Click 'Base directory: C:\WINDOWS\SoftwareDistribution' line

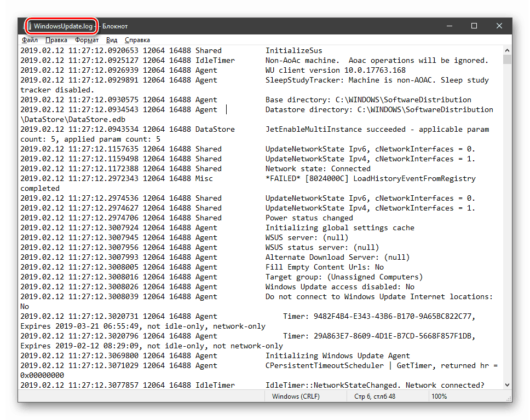[368, 100]
